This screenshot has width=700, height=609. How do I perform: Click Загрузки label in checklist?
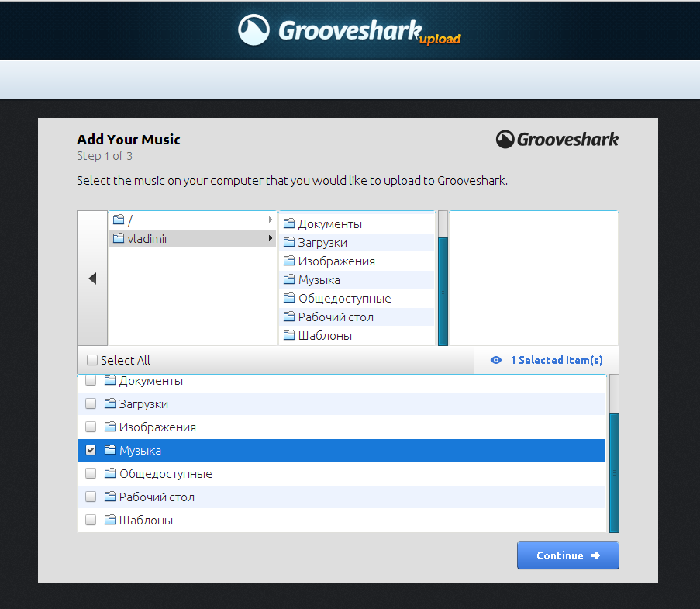pyautogui.click(x=143, y=404)
